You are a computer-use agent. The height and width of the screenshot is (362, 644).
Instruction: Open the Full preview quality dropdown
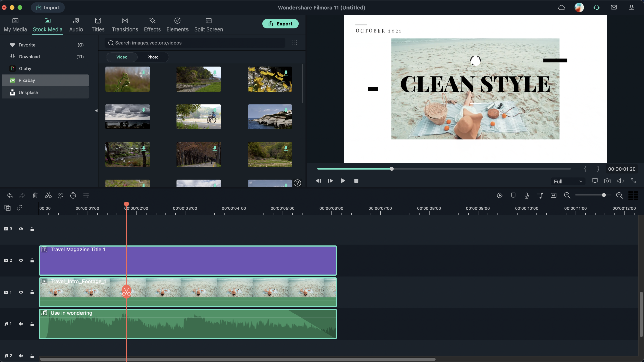click(568, 181)
